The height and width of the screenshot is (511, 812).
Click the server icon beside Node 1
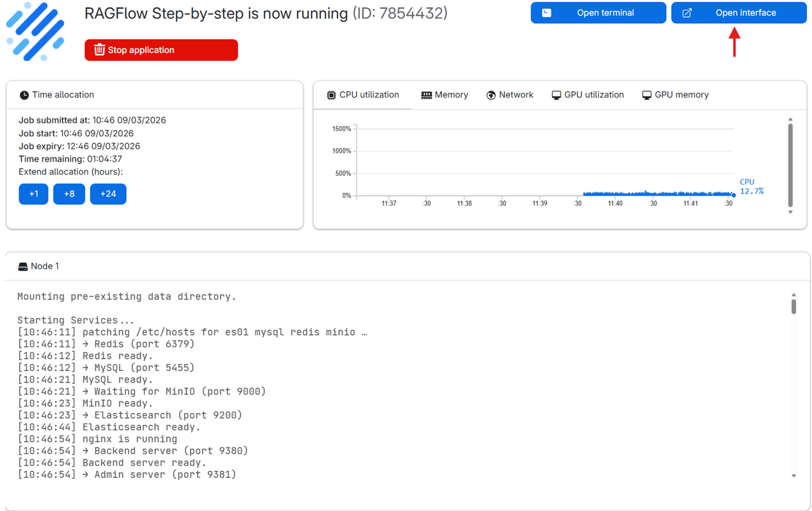click(23, 267)
